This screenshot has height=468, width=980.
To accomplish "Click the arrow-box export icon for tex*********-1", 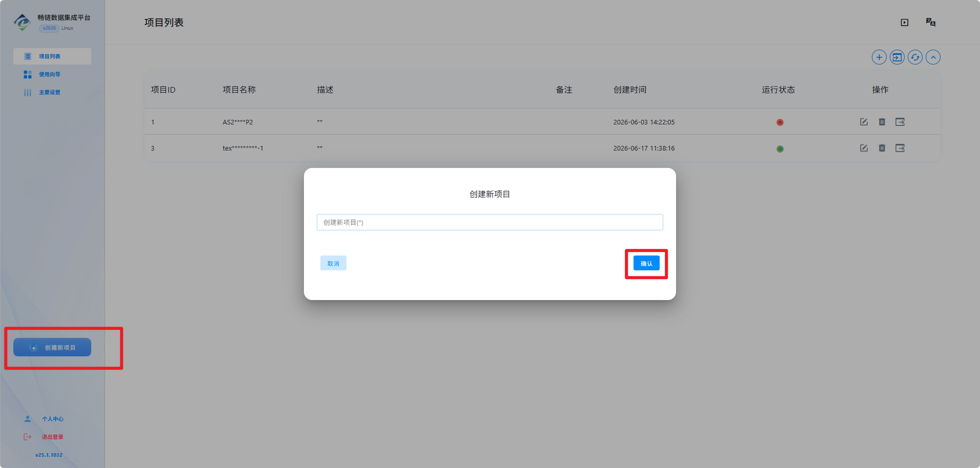I will 900,148.
